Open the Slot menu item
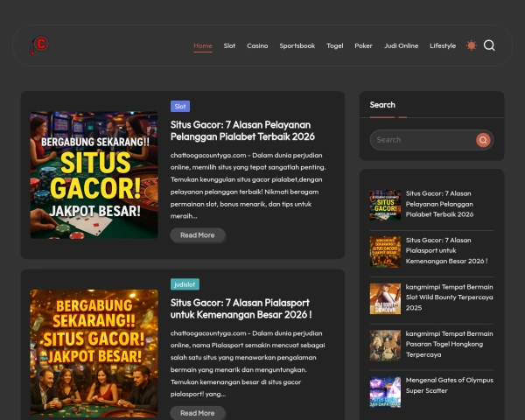Image resolution: width=525 pixels, height=420 pixels. point(229,45)
